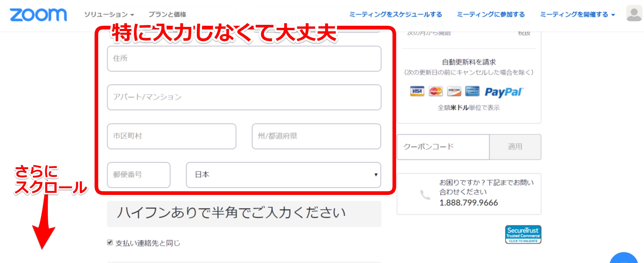644x263 pixels.
Task: Click the クーポンコード input field
Action: [443, 147]
